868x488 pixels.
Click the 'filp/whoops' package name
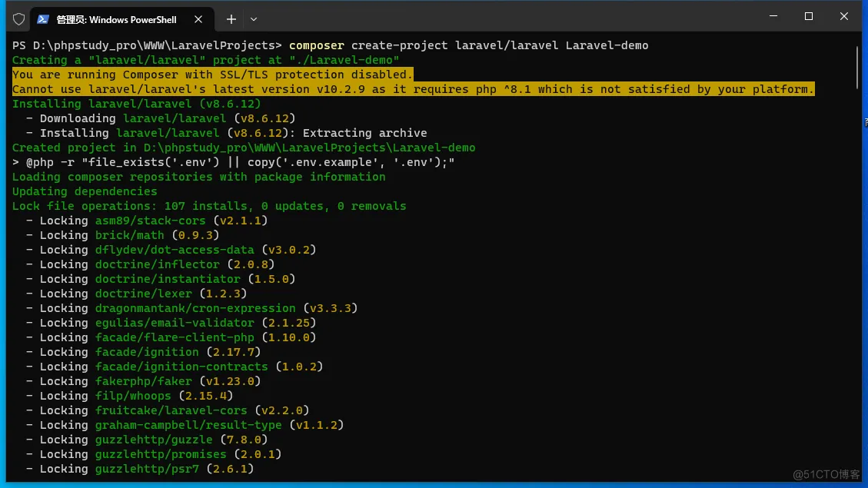click(133, 396)
